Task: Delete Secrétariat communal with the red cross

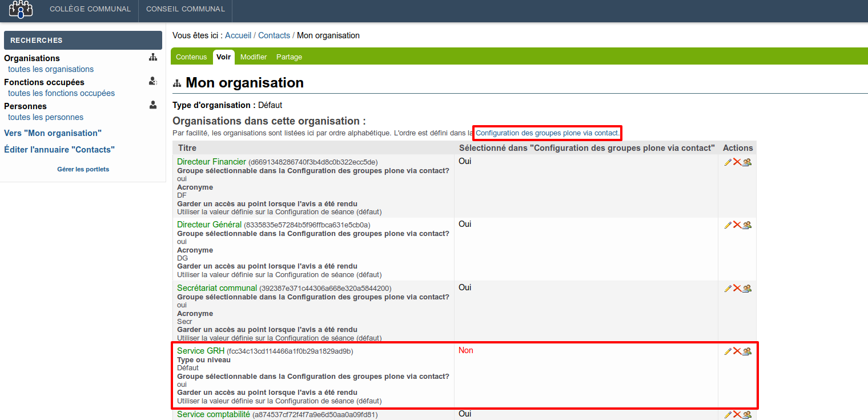Action: click(x=737, y=289)
